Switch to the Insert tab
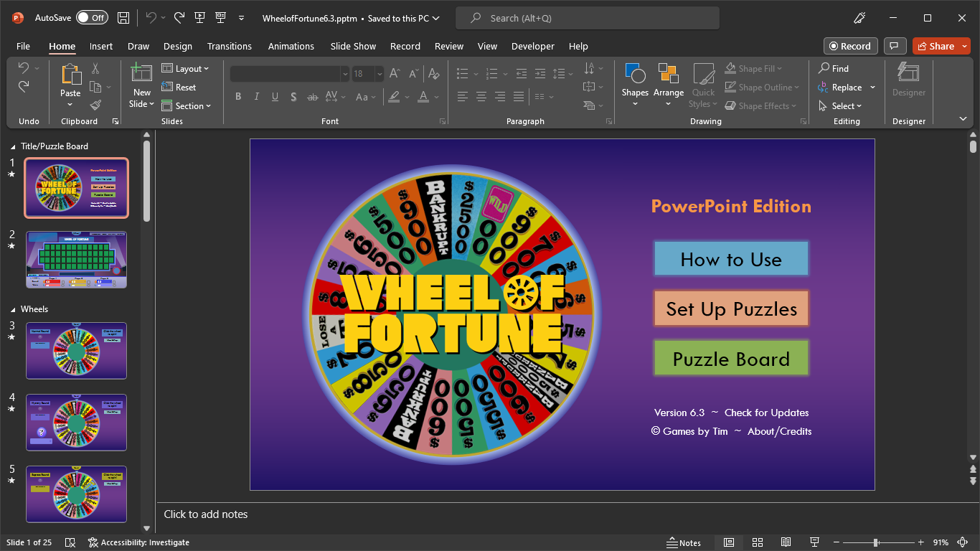Viewport: 980px width, 551px height. point(101,46)
